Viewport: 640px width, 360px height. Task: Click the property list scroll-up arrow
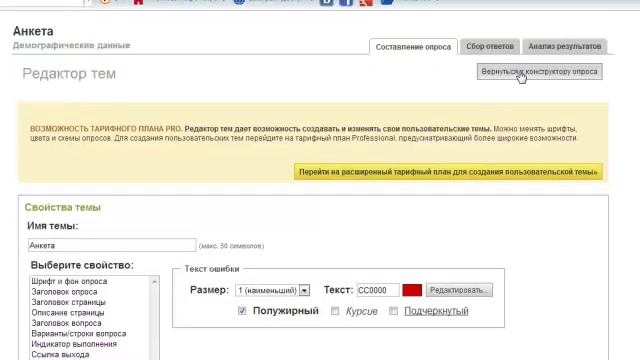[x=154, y=281]
